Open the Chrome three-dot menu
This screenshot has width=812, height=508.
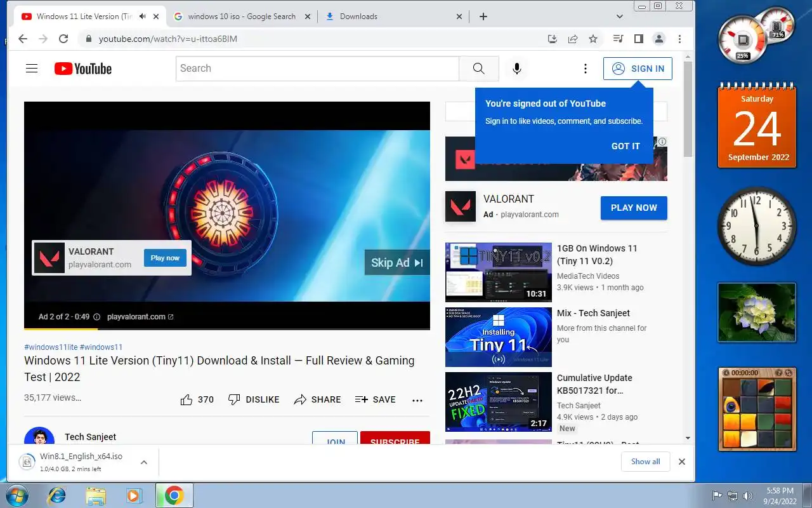(679, 39)
